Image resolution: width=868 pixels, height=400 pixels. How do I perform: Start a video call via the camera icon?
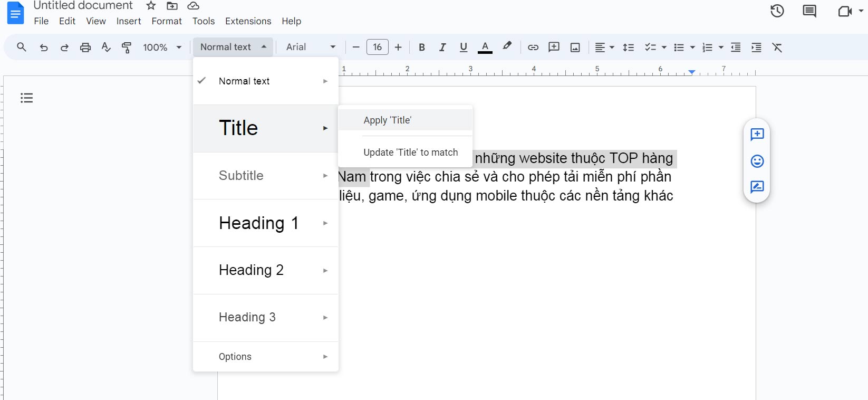(x=845, y=11)
